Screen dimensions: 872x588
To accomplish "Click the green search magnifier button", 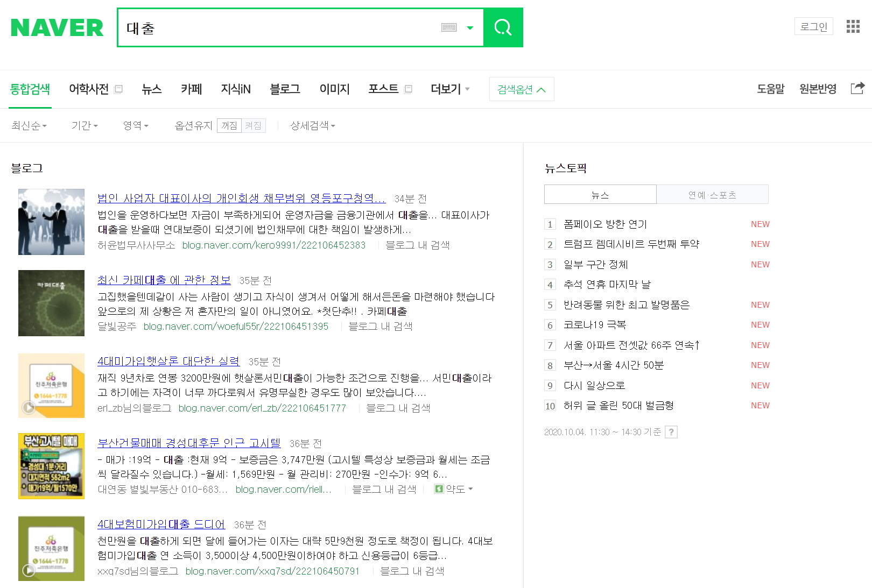I will [503, 27].
